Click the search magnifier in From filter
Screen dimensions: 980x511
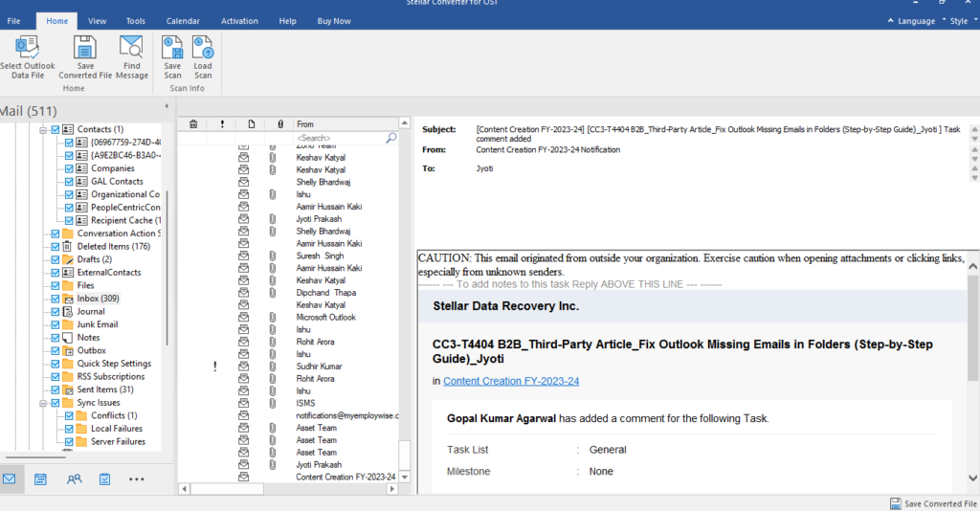391,138
